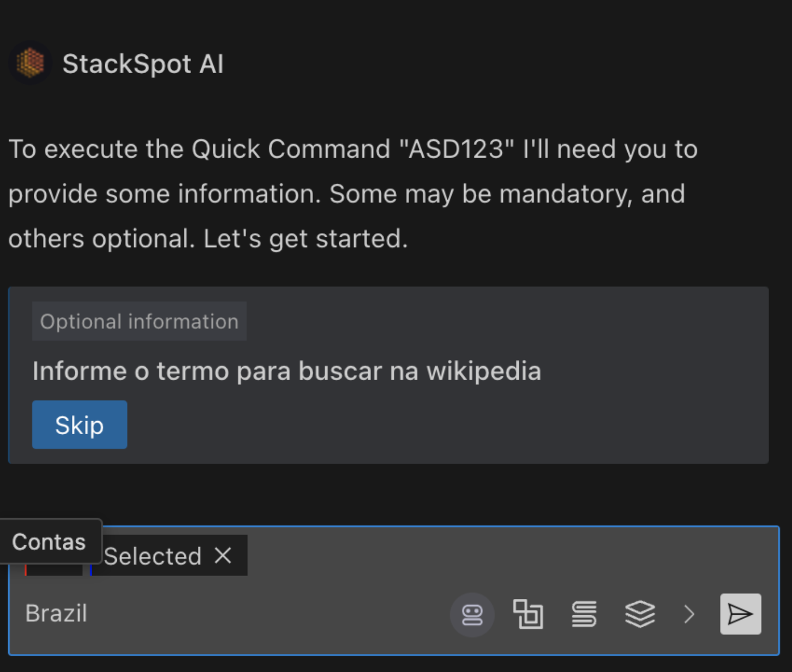Screen dimensions: 792x672
Task: Click the StackSpot AI header title
Action: coord(143,63)
